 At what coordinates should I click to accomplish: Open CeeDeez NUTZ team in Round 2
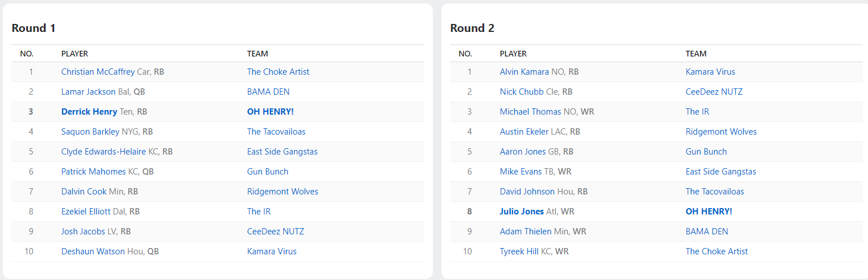coord(714,92)
